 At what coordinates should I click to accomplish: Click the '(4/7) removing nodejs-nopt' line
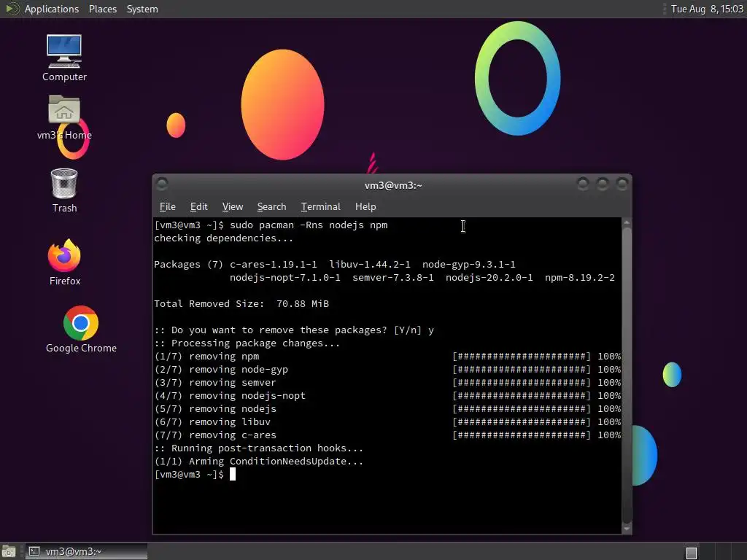tap(387, 396)
